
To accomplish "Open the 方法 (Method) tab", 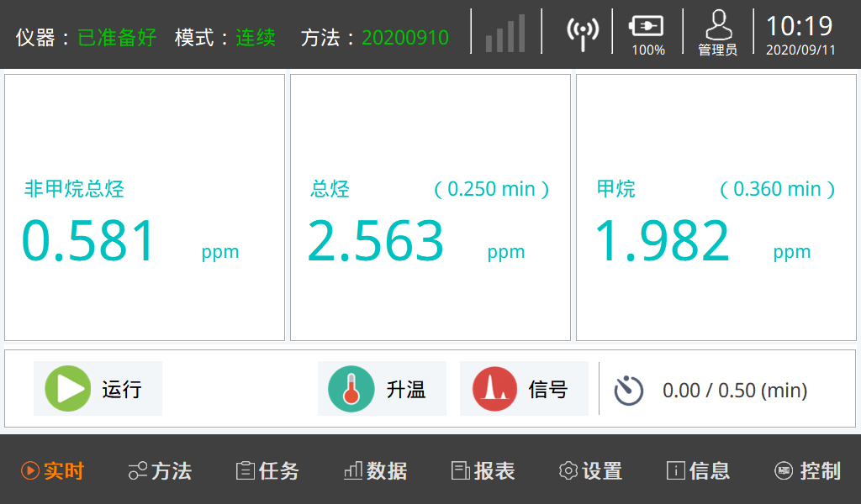I will tap(160, 471).
